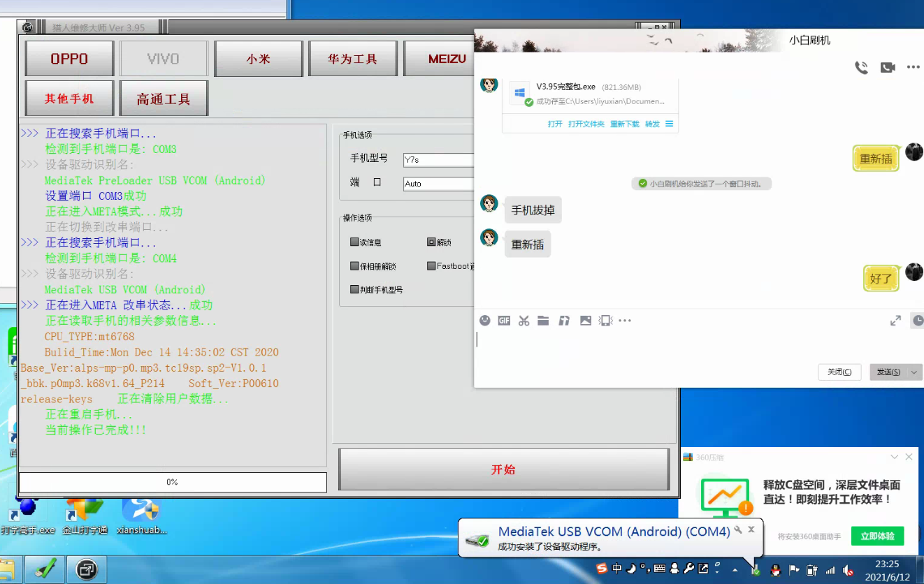This screenshot has height=584, width=924.
Task: Open the xianshuab desktop shortcut
Action: click(141, 516)
